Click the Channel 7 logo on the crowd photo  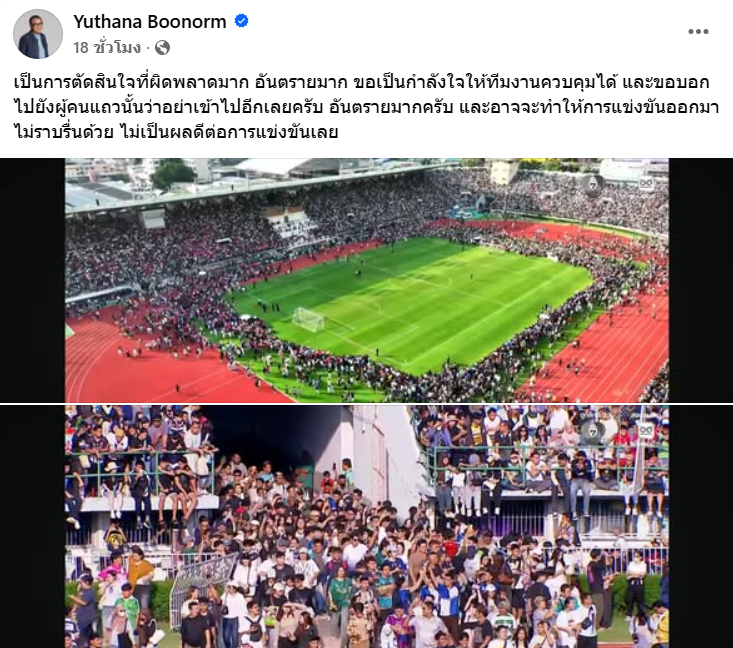coord(593,430)
